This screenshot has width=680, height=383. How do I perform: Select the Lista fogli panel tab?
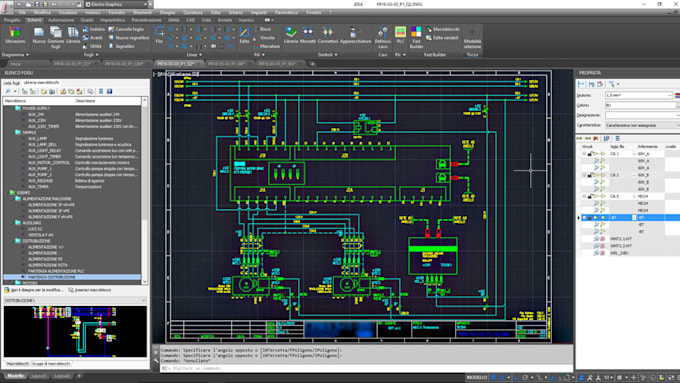pos(12,82)
